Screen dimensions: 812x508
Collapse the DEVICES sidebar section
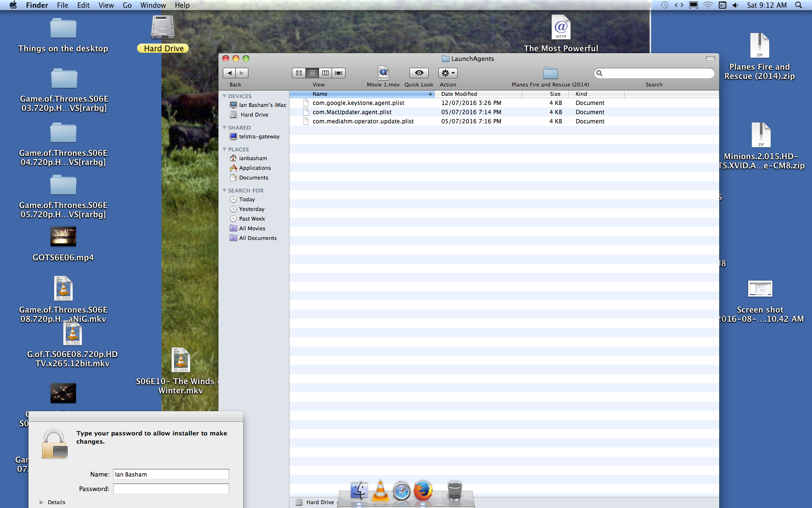point(225,96)
